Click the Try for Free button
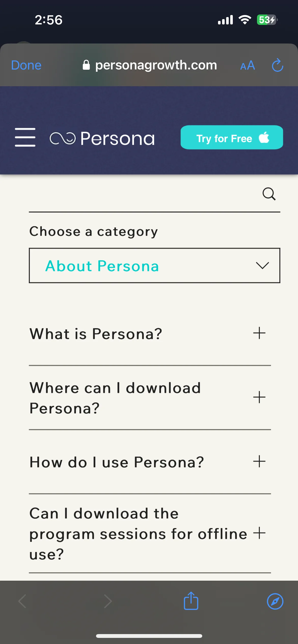 (x=232, y=137)
